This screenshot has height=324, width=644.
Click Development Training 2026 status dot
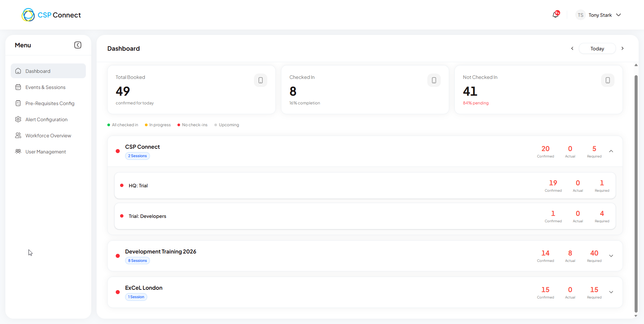coord(118,256)
